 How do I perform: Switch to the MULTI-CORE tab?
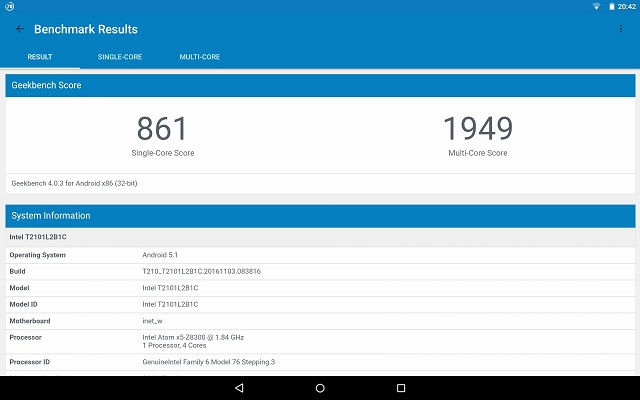click(200, 57)
